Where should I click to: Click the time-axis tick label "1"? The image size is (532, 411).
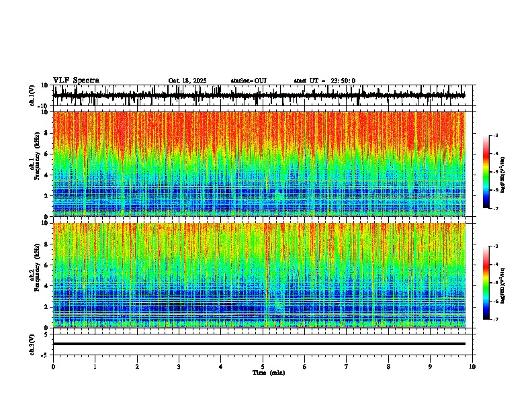pyautogui.click(x=95, y=367)
